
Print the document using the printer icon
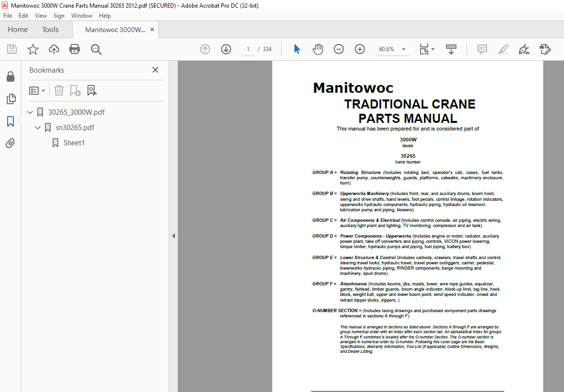point(75,49)
